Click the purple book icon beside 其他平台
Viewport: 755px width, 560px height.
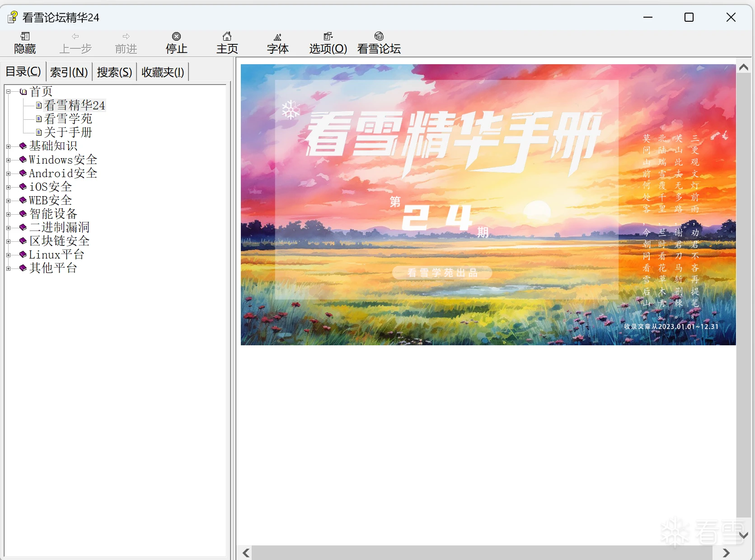tap(23, 268)
